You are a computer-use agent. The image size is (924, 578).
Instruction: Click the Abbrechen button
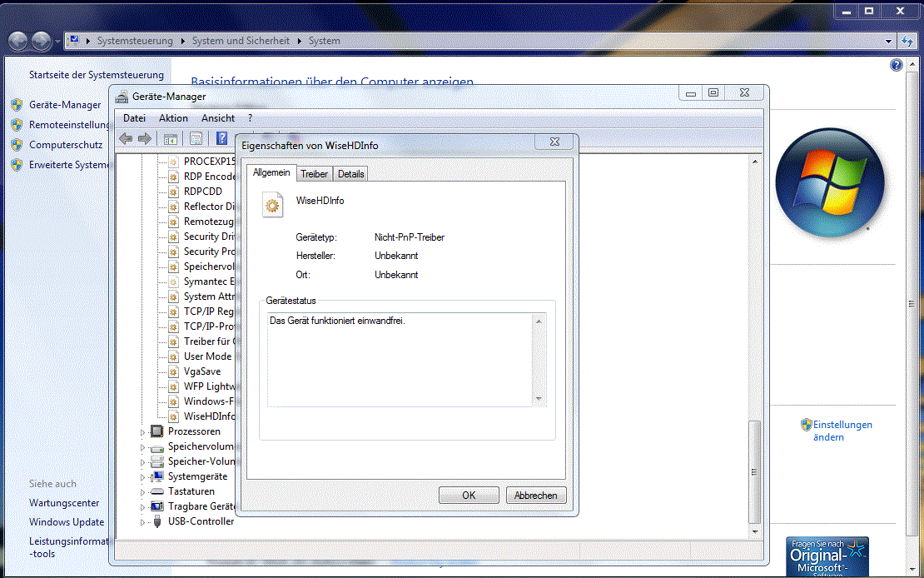click(x=535, y=496)
